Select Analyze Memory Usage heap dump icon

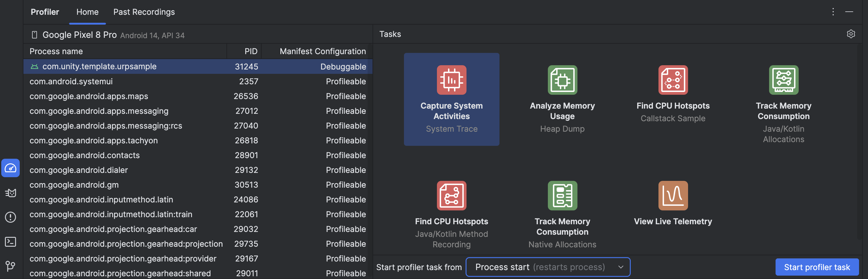tap(562, 80)
